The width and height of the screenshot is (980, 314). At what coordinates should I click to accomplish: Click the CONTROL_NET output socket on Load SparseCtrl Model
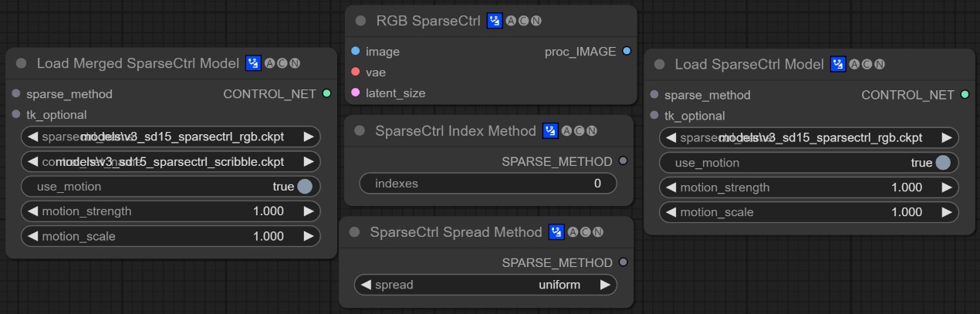[x=965, y=95]
